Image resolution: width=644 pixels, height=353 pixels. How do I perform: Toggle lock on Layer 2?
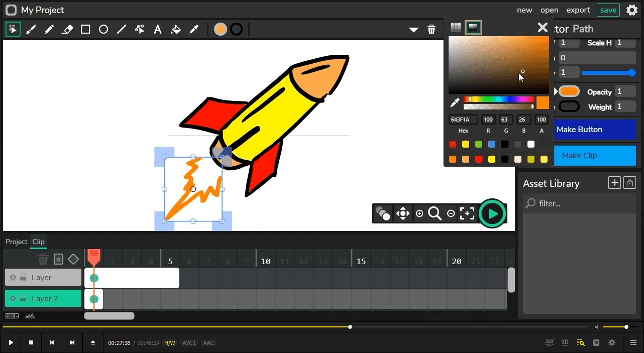(x=23, y=299)
